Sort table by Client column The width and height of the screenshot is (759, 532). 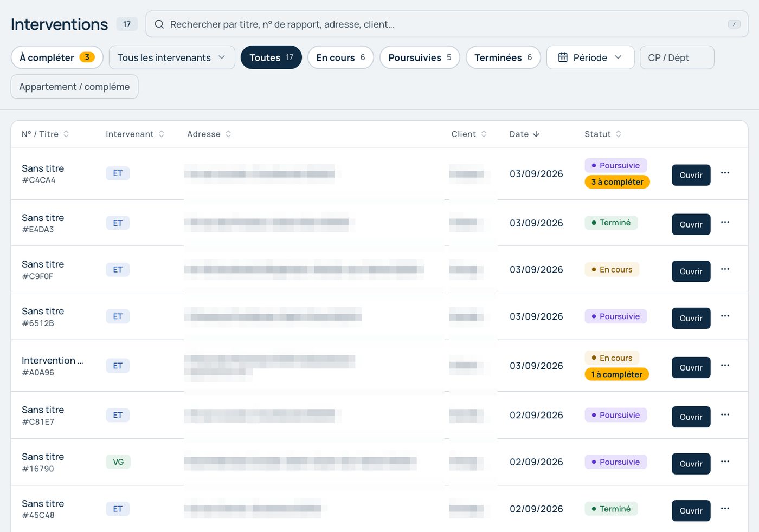tap(469, 134)
